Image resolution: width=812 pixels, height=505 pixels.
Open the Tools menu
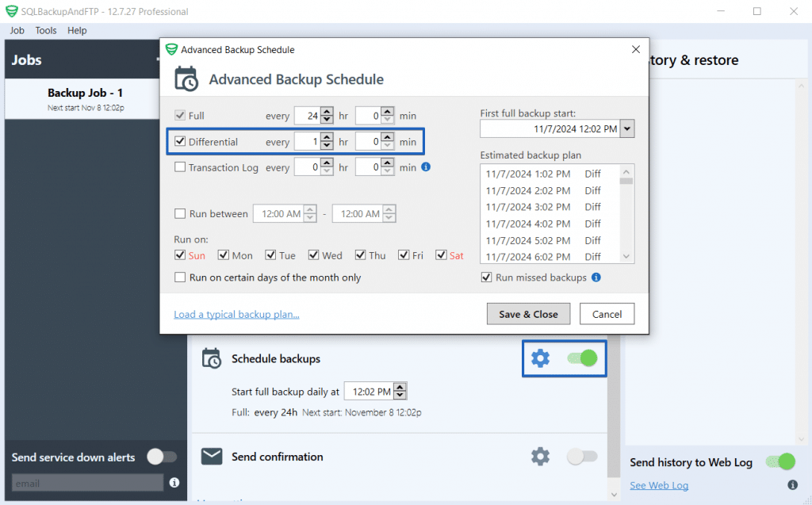[46, 30]
